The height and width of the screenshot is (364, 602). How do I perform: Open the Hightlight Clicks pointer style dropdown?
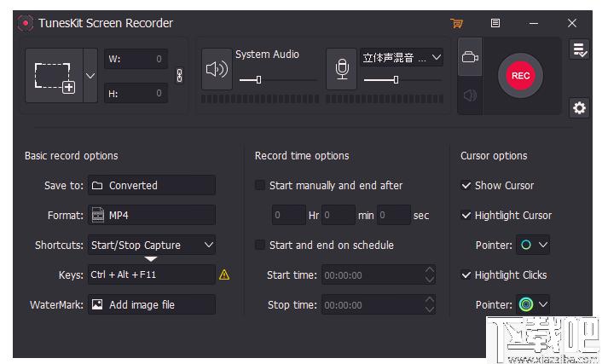(533, 305)
